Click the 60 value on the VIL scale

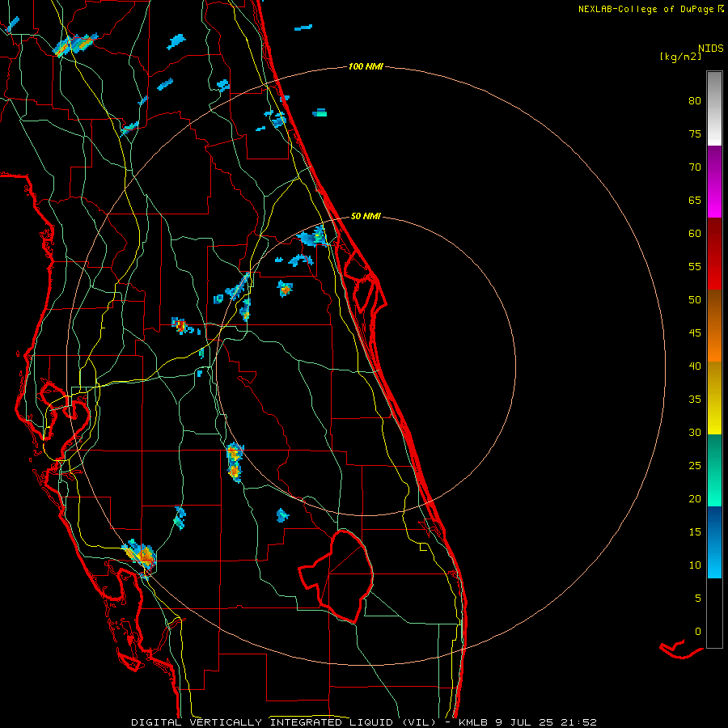pos(695,234)
